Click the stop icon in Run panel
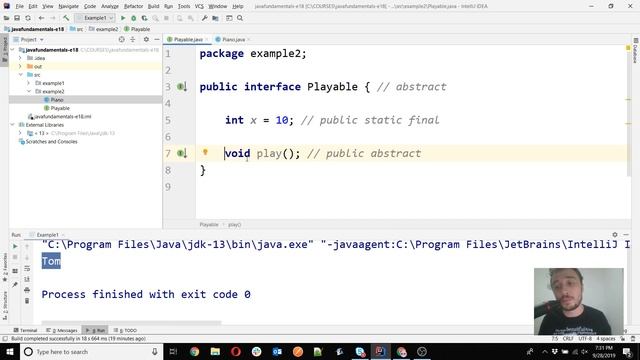The width and height of the screenshot is (640, 360). tap(15, 257)
